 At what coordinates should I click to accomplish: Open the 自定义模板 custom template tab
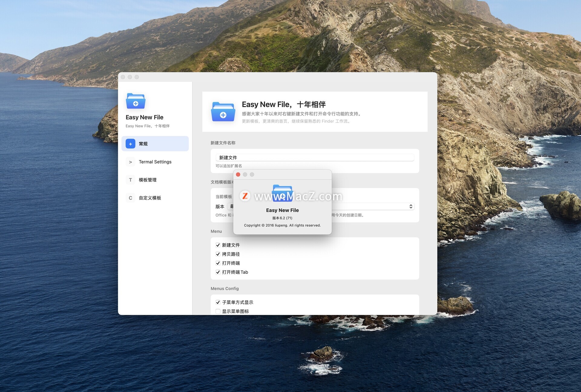click(155, 198)
